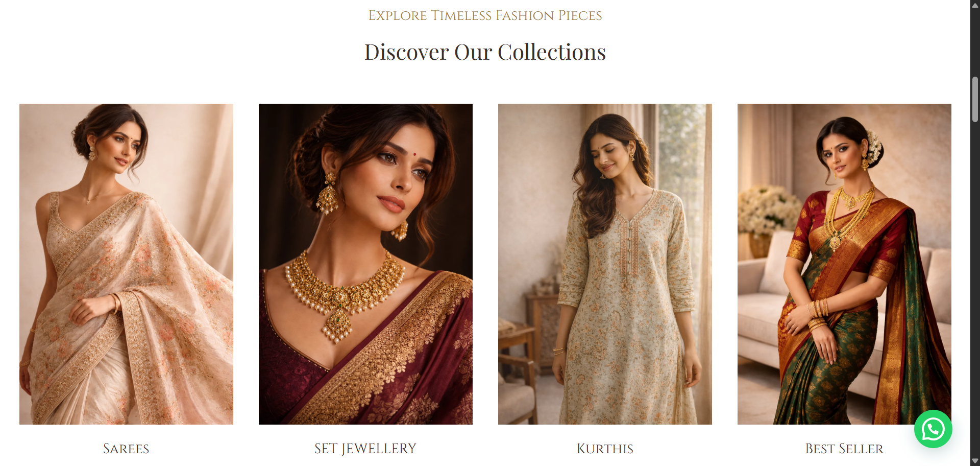The width and height of the screenshot is (980, 466).
Task: Click the Best Seller label
Action: (x=844, y=449)
